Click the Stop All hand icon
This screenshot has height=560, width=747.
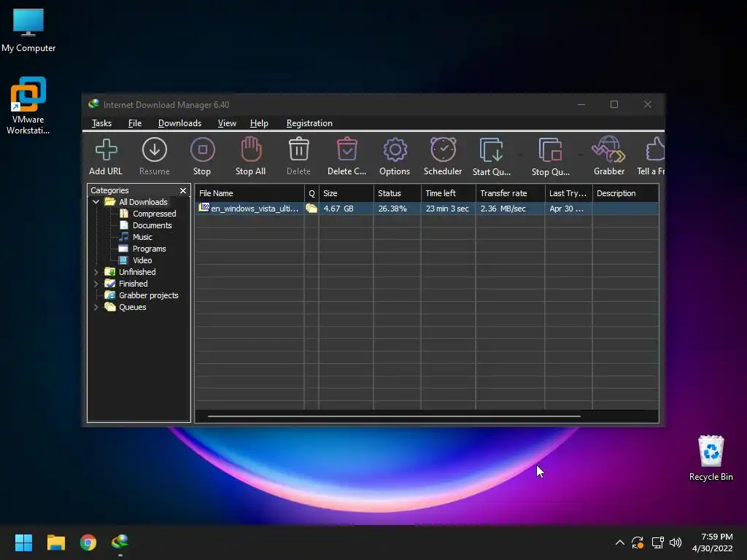251,149
